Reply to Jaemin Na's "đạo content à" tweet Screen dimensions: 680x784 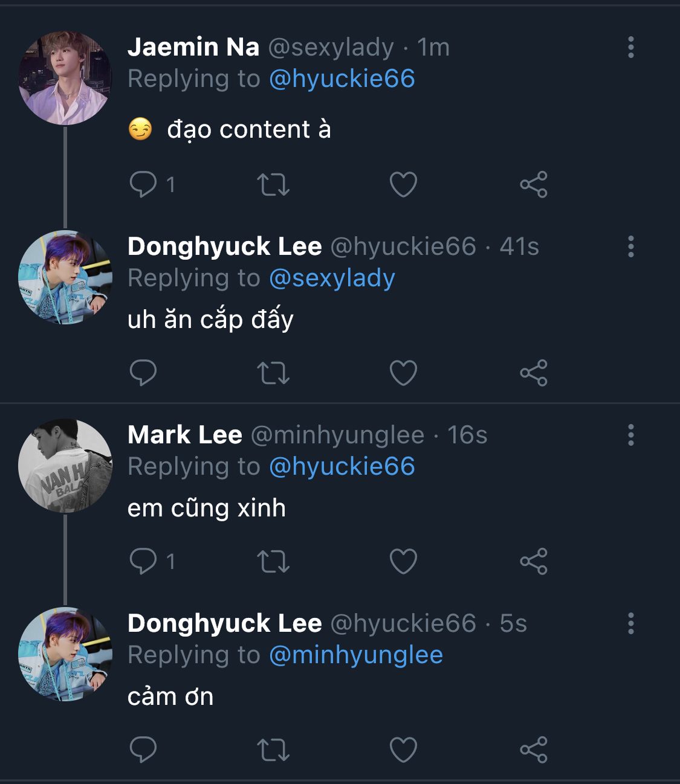tap(143, 184)
